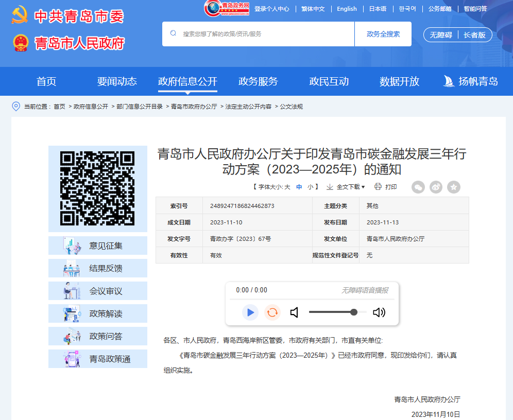Share the article to WeChat
Screen dimensions: 513x420
[x=418, y=187]
